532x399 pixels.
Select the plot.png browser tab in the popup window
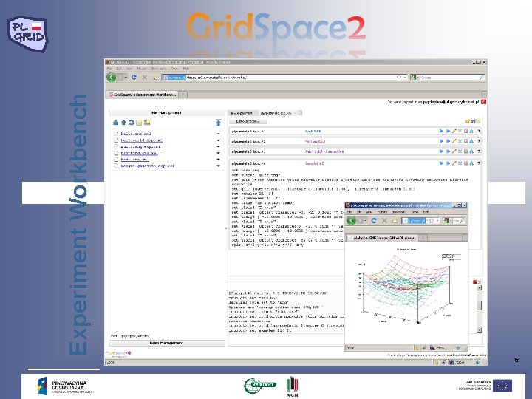coord(383,238)
